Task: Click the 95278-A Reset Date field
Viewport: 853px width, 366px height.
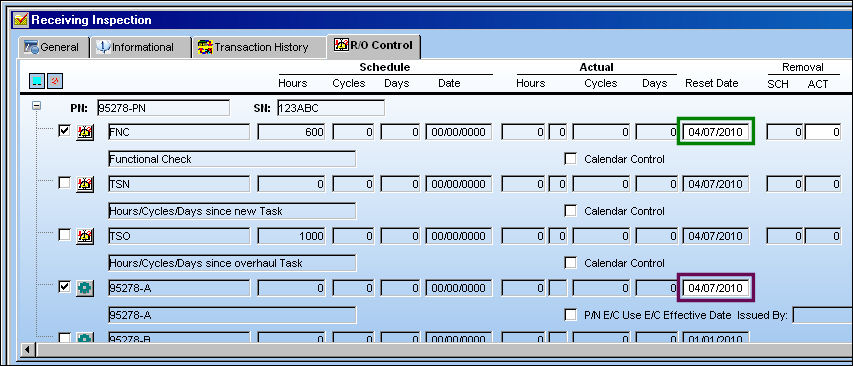Action: point(716,288)
